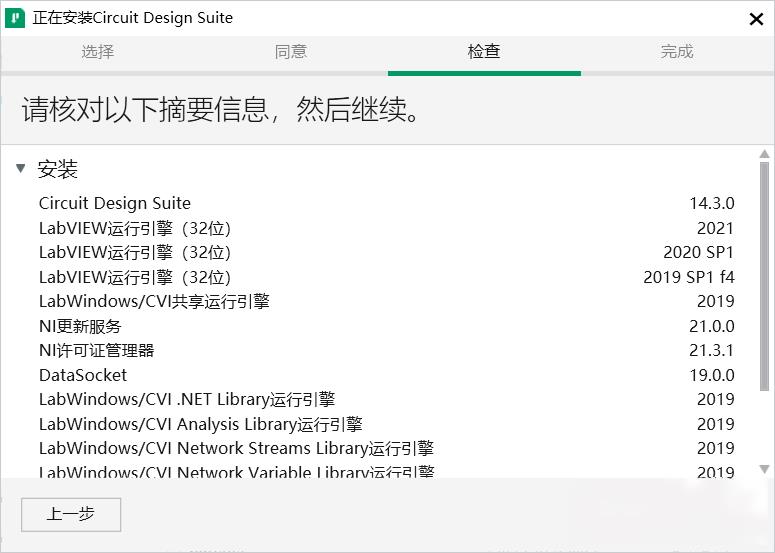The height and width of the screenshot is (553, 775).
Task: Switch to the 同意 tab
Action: (291, 51)
